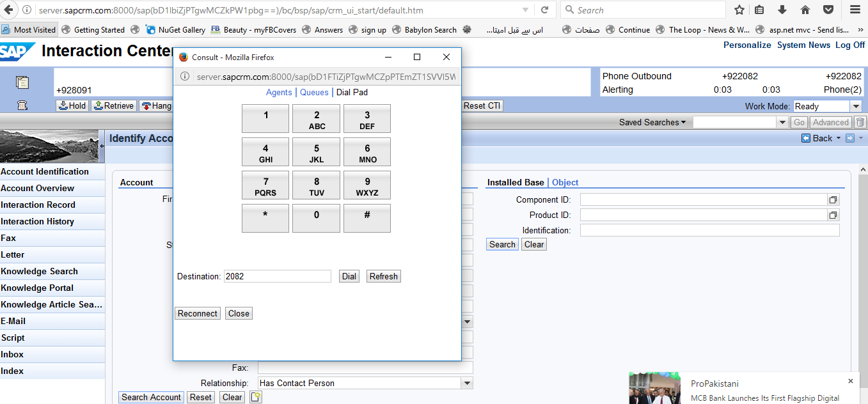
Task: Open value help for Product ID
Action: click(x=833, y=215)
